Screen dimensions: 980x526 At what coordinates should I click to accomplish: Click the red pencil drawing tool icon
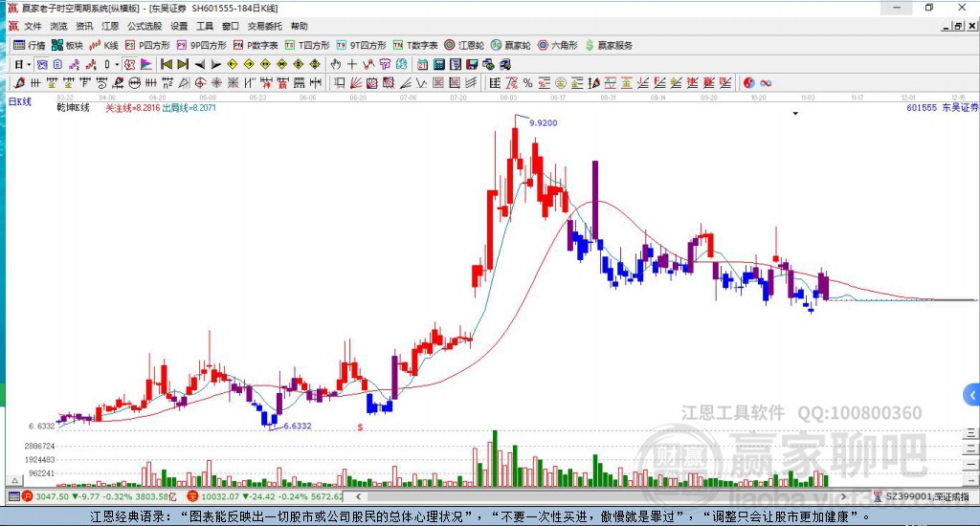[x=19, y=83]
